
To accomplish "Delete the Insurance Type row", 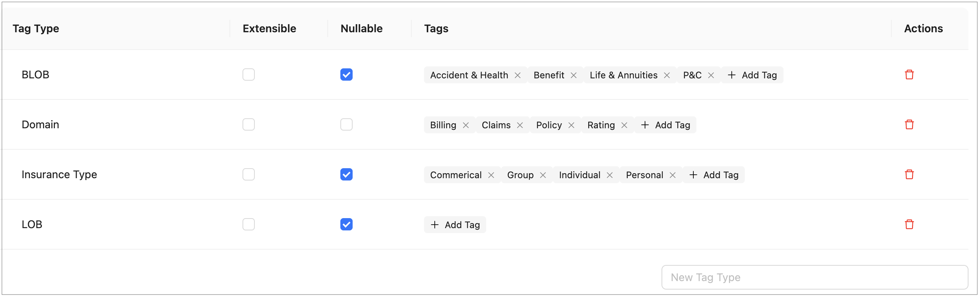I will tap(909, 174).
